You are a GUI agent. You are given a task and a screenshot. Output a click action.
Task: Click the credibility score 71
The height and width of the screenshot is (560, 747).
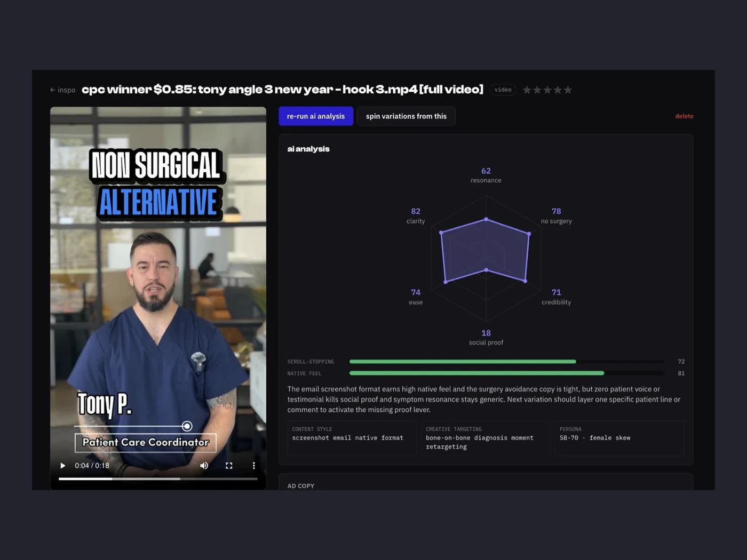(557, 293)
